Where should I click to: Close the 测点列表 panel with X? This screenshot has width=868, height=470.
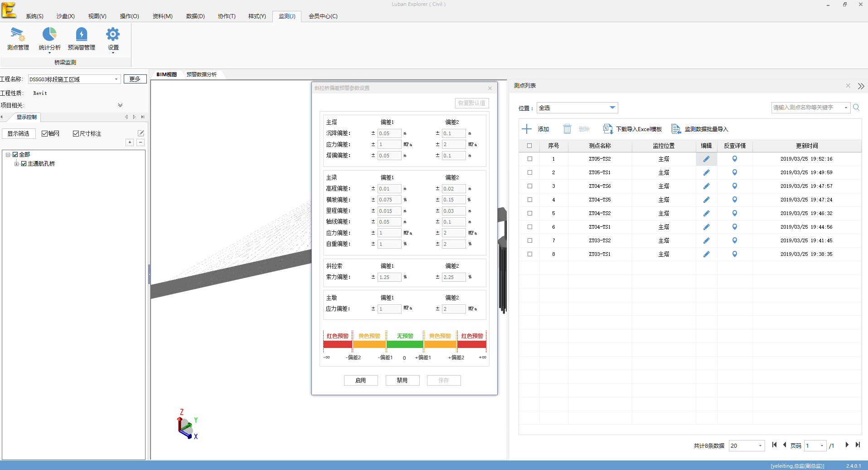848,85
